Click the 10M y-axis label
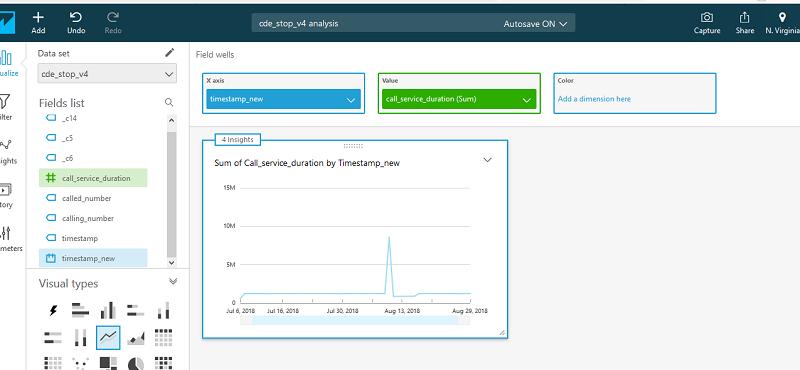 tap(229, 226)
